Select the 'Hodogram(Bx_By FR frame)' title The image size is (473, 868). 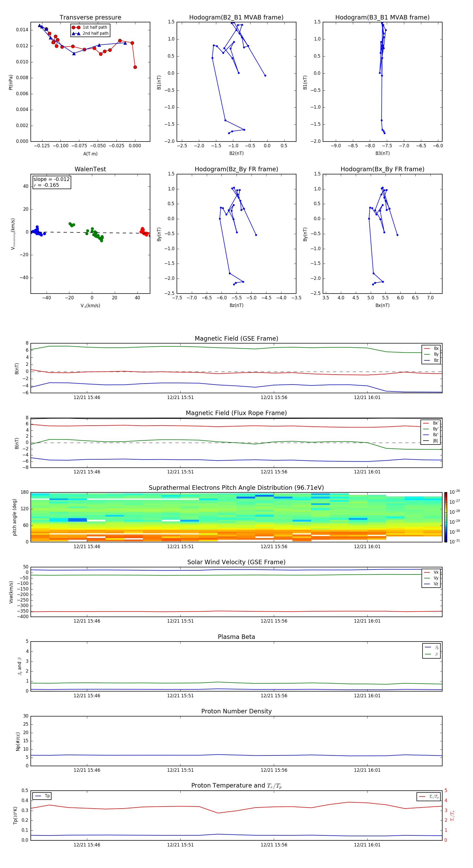382,169
